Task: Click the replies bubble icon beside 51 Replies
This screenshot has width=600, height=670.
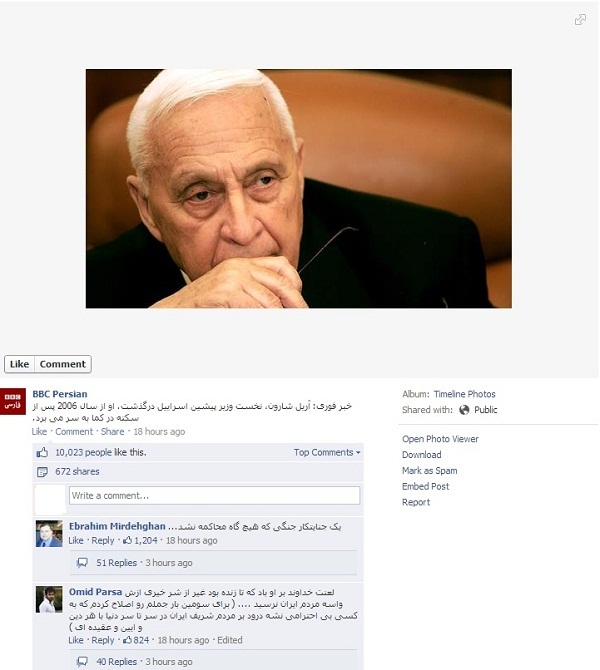Action: [82, 563]
